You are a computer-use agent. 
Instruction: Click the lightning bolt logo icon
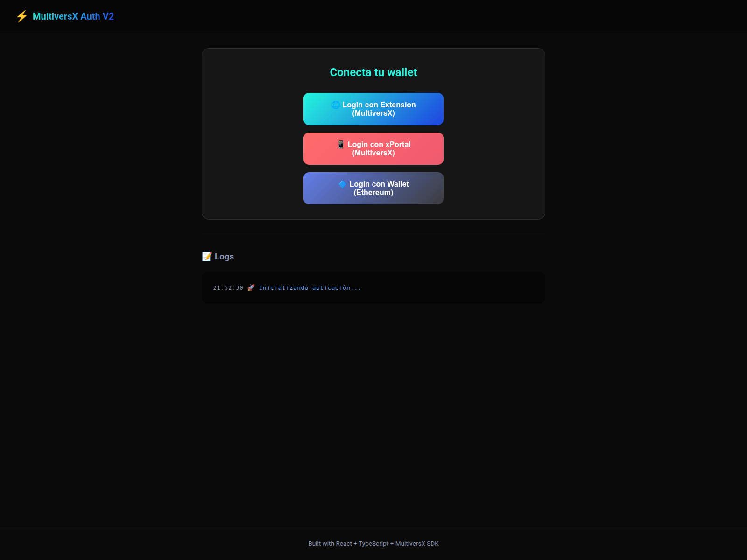tap(21, 16)
